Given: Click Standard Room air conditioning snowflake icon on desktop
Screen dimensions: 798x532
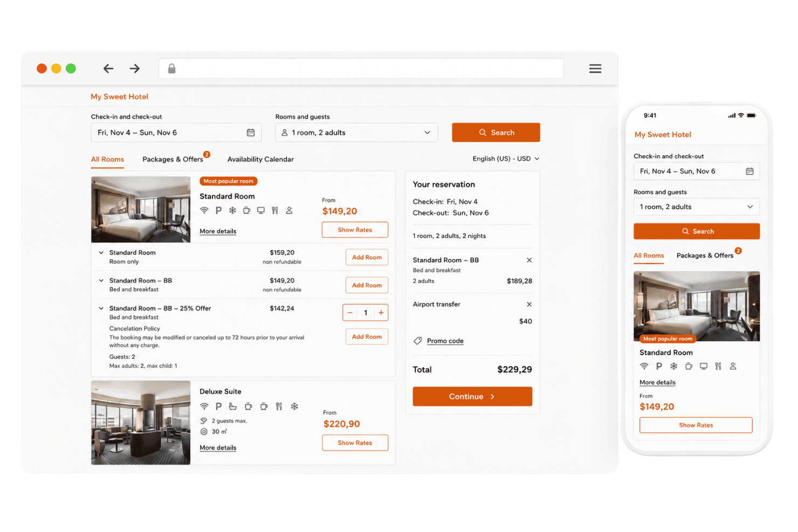Looking at the screenshot, I should tap(232, 210).
